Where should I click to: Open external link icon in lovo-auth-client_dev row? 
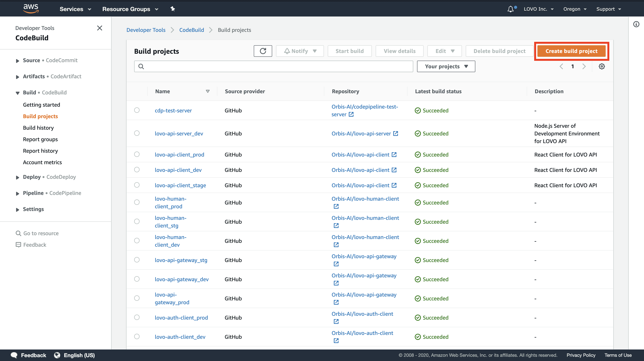pyautogui.click(x=336, y=341)
